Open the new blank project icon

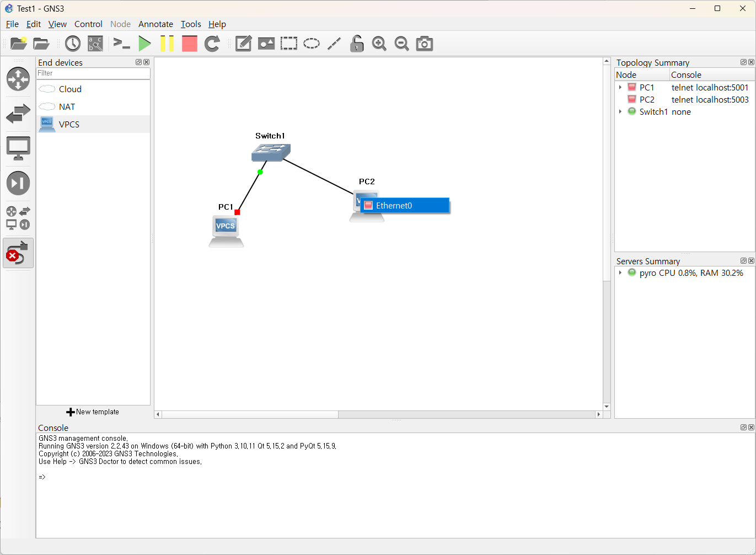pyautogui.click(x=19, y=44)
